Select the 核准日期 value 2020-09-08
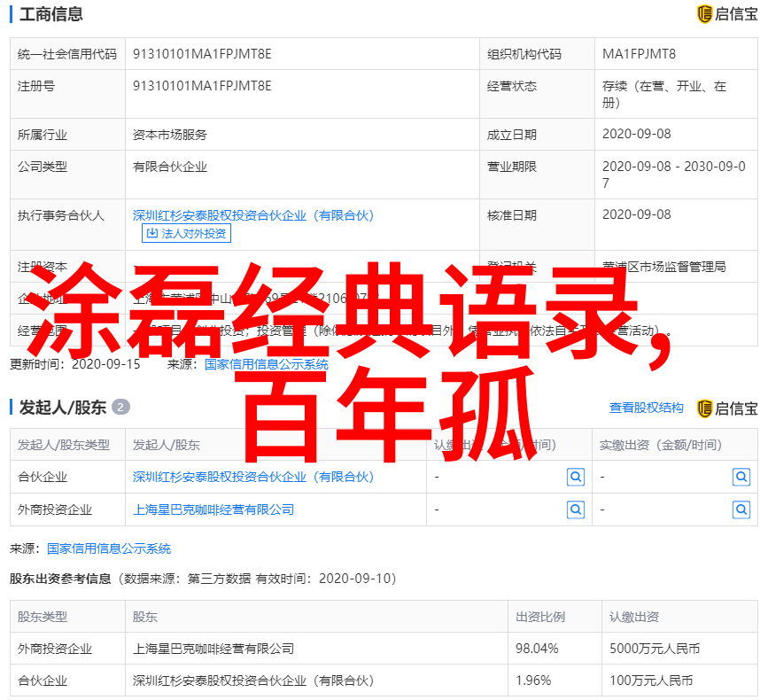 636,214
